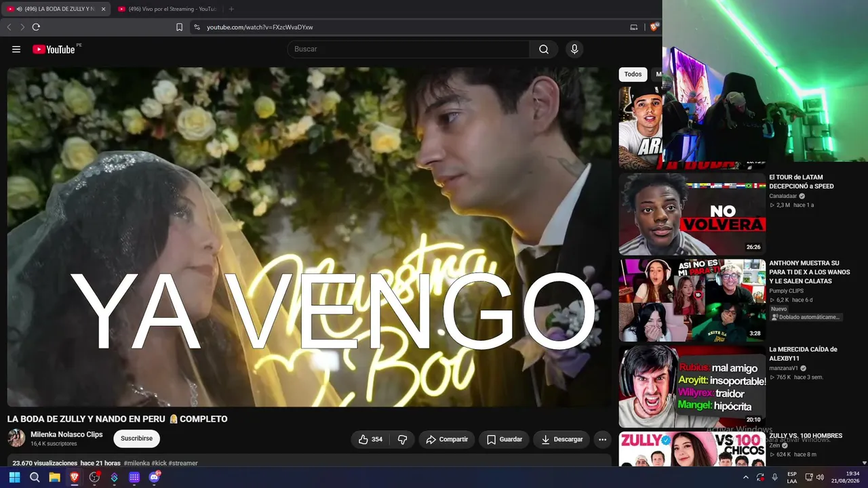Screen dimensions: 868x488
Task: Reload the page in the browser
Action: point(36,27)
